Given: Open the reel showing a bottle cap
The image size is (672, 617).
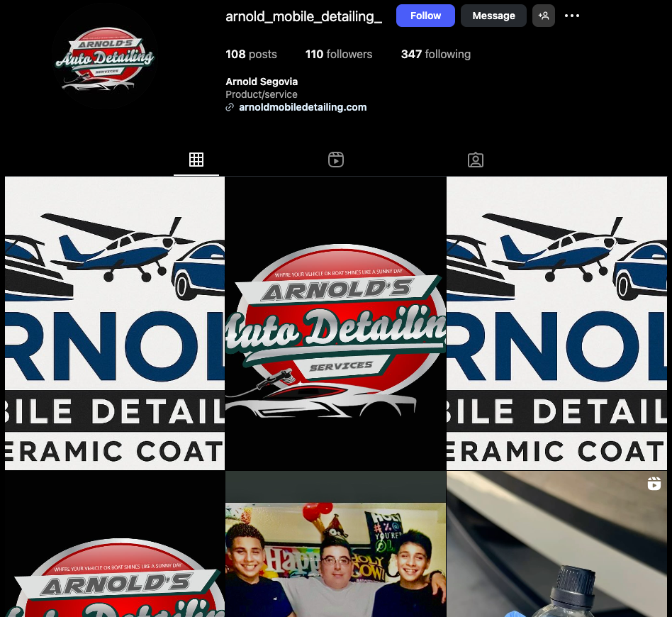Looking at the screenshot, I should (556, 544).
